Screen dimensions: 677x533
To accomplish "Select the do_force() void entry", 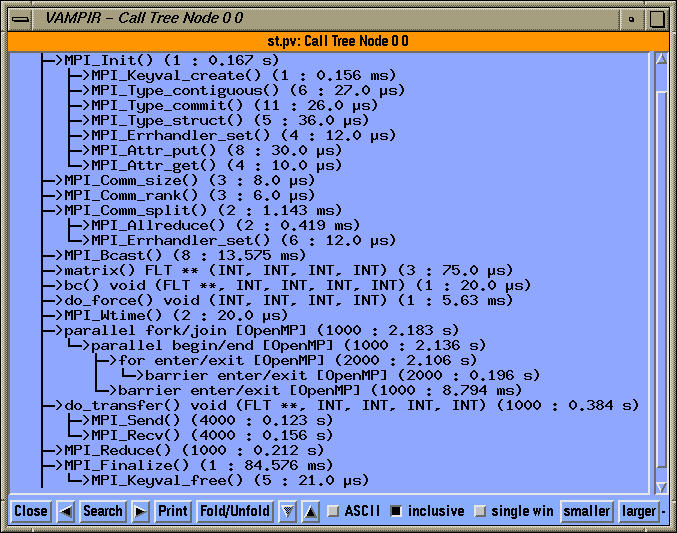I will click(x=288, y=300).
